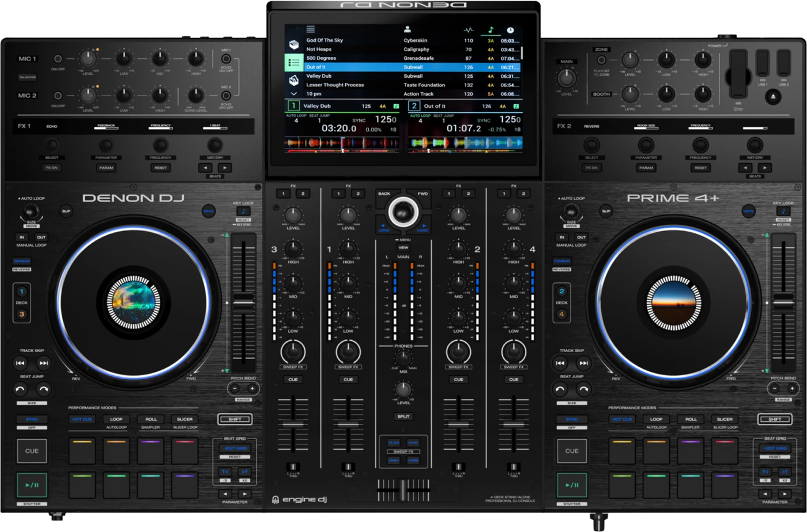Viewport: 807px width, 532px height.
Task: Hit next track skip on the left deck
Action: coord(43,363)
